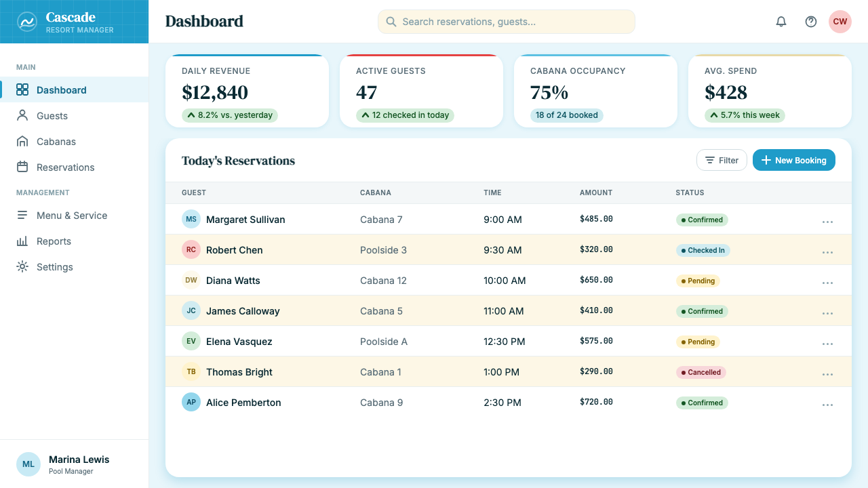Click the Reservations calendar icon

coord(22,167)
